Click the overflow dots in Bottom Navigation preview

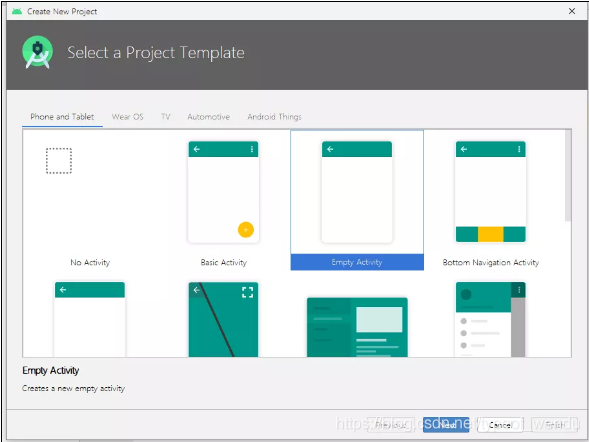pyautogui.click(x=519, y=149)
